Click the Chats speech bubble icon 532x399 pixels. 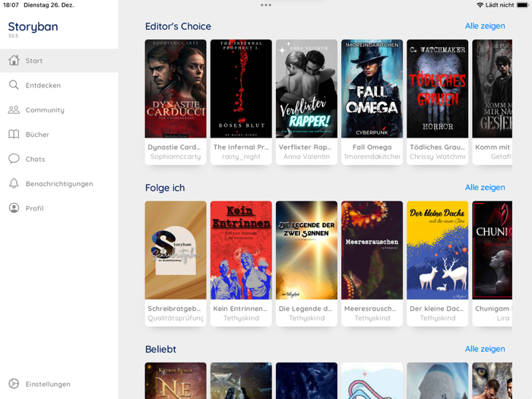click(14, 158)
